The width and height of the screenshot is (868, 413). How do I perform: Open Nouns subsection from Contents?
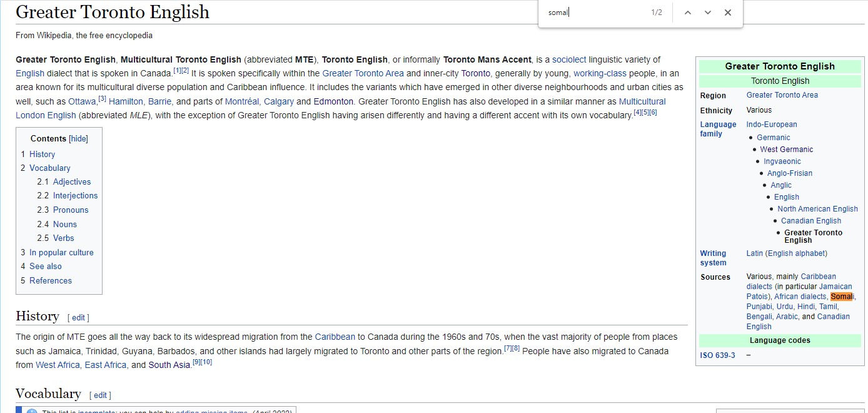(x=65, y=224)
